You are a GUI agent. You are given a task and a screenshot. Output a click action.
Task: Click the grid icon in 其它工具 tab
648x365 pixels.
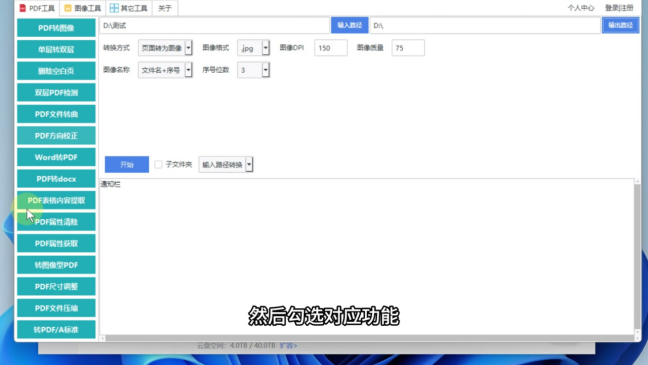pos(114,8)
